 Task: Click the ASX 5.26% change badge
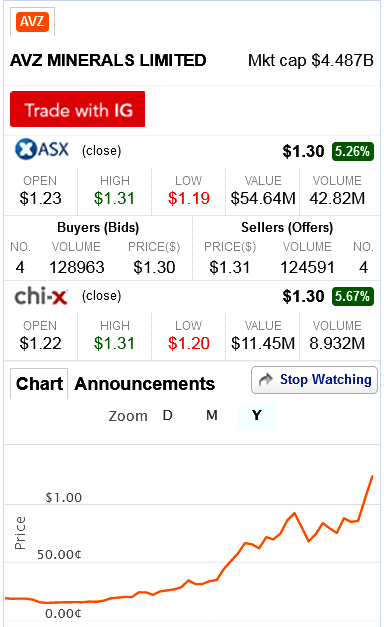(x=352, y=152)
